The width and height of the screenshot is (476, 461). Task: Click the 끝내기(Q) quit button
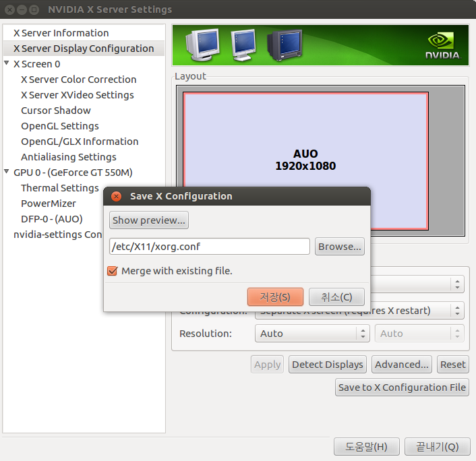point(437,446)
